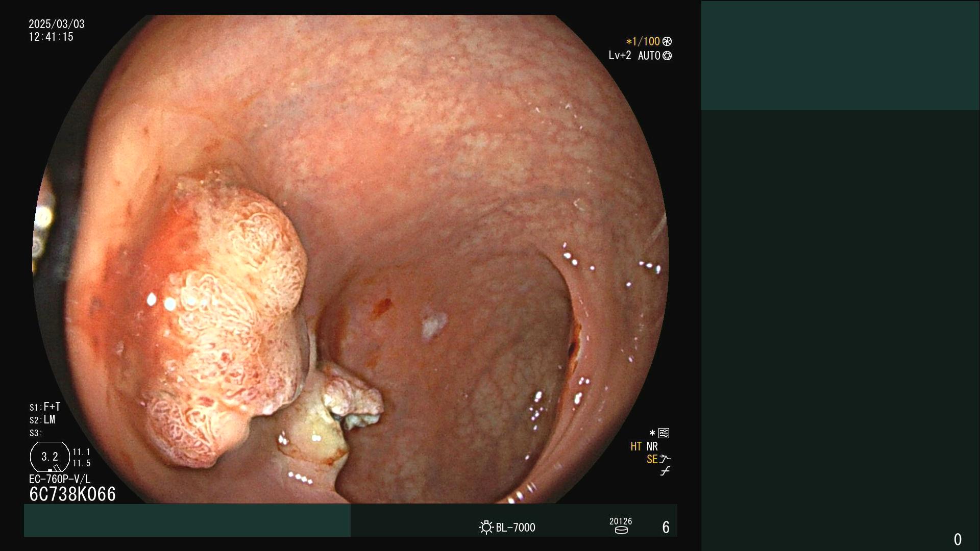The height and width of the screenshot is (551, 980).
Task: Click the HT indicator
Action: (636, 446)
